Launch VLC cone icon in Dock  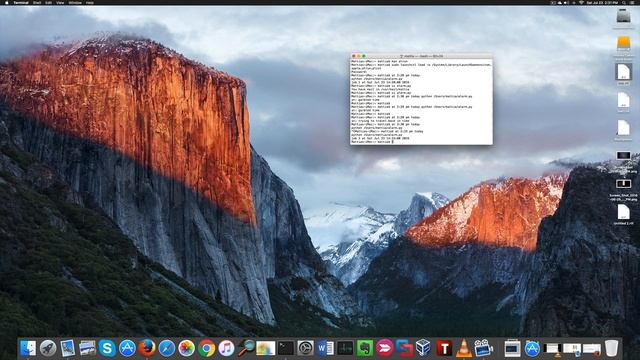tap(463, 348)
